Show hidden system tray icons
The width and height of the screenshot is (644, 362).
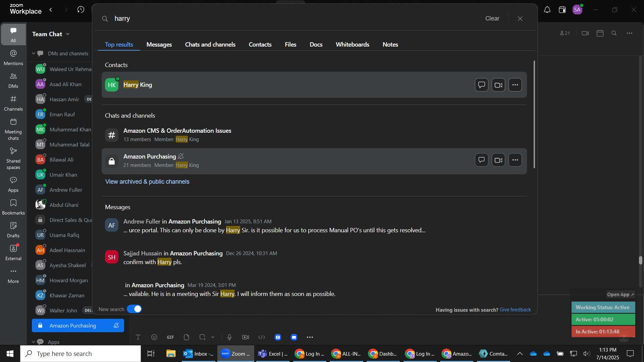tap(520, 354)
